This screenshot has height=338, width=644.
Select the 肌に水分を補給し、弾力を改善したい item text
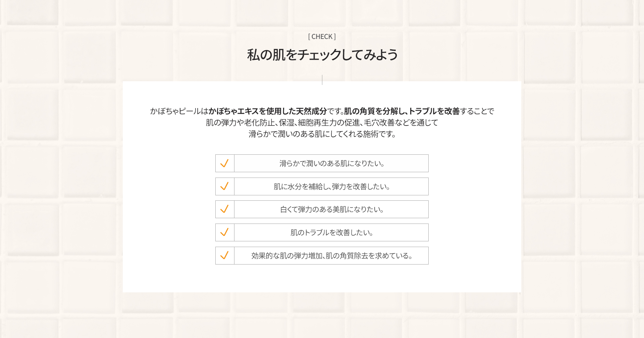[x=332, y=187]
